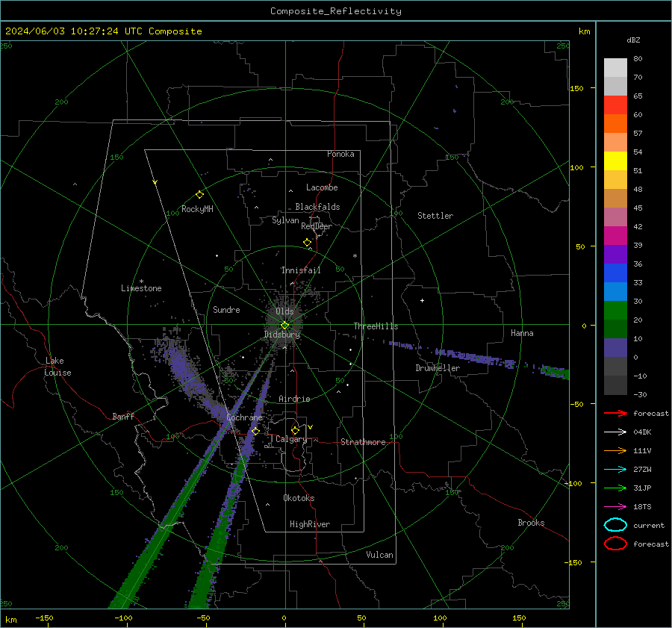This screenshot has height=628, width=672.
Task: Click the blue 36-33 dBZ color swatch
Action: click(615, 273)
